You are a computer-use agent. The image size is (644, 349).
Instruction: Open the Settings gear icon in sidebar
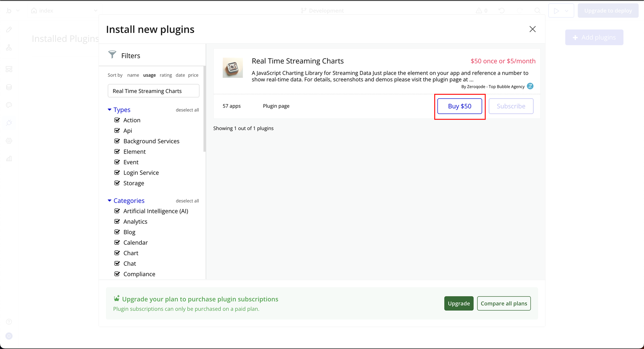9,141
